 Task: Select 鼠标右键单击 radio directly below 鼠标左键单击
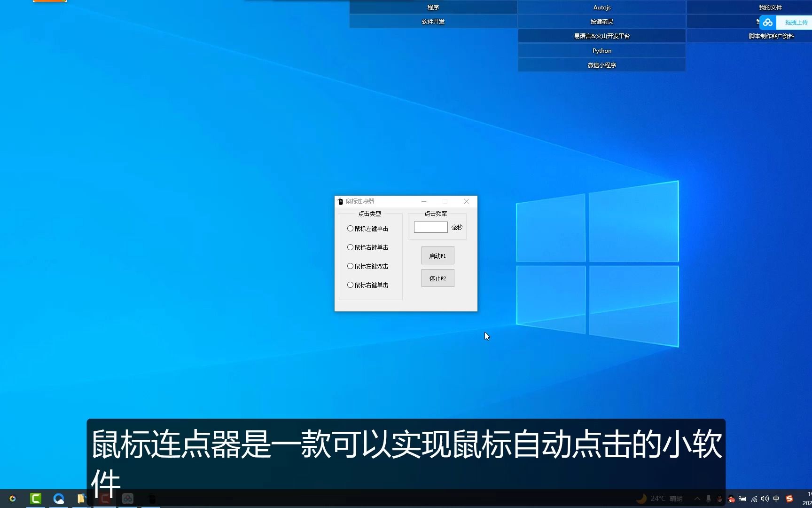coord(367,247)
